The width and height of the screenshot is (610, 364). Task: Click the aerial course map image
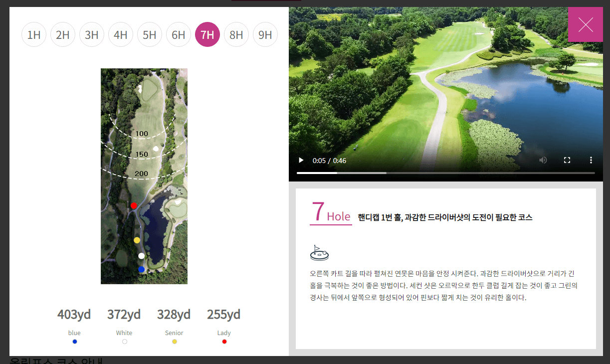pyautogui.click(x=144, y=176)
